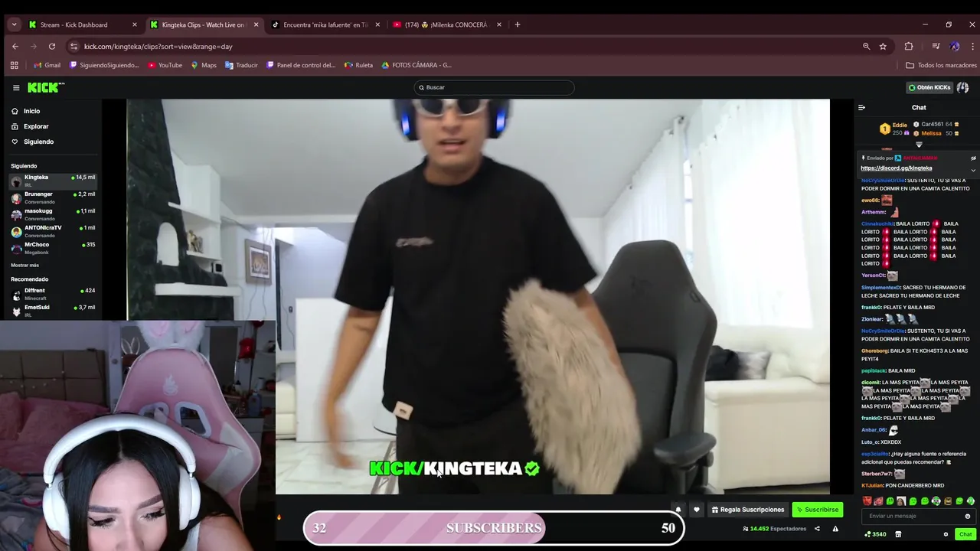This screenshot has width=980, height=551.
Task: Switch to Stream - Kick Dashboard tab
Action: tap(83, 24)
